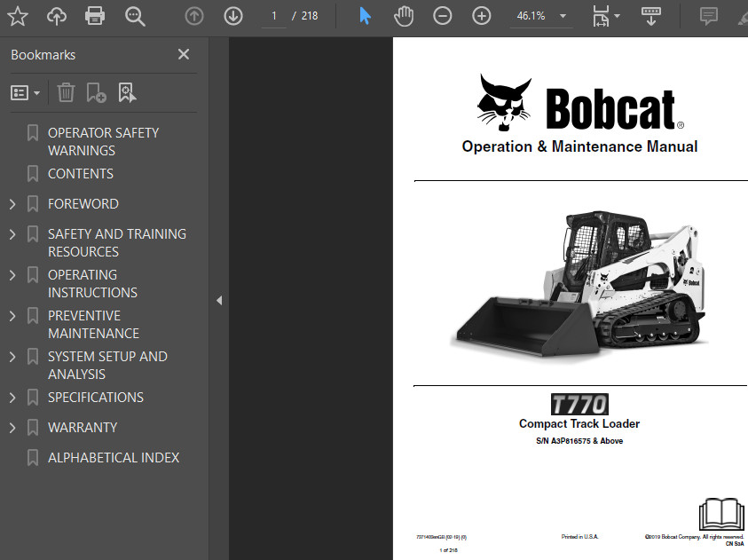The height and width of the screenshot is (560, 748).
Task: Click the Bobcat logo on the page
Action: [580, 104]
